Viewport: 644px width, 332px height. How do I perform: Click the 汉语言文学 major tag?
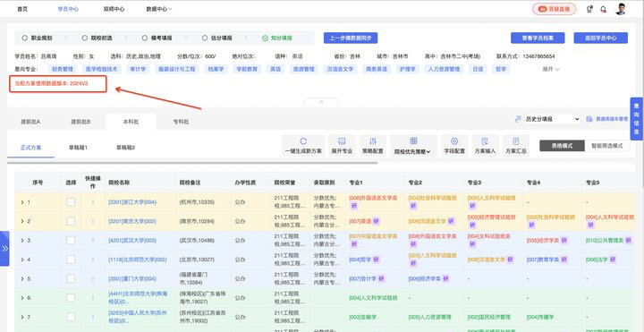click(340, 69)
